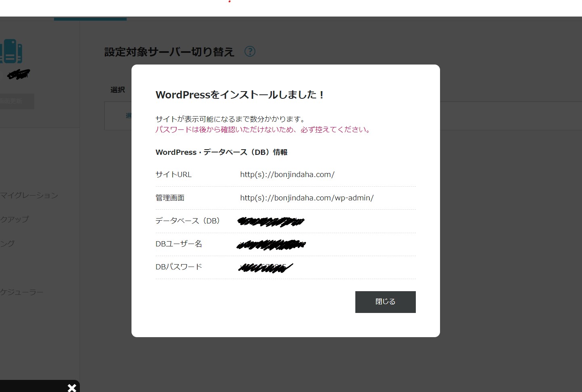Close the WordPress install dialog with 閉じる
582x392 pixels.
[385, 302]
